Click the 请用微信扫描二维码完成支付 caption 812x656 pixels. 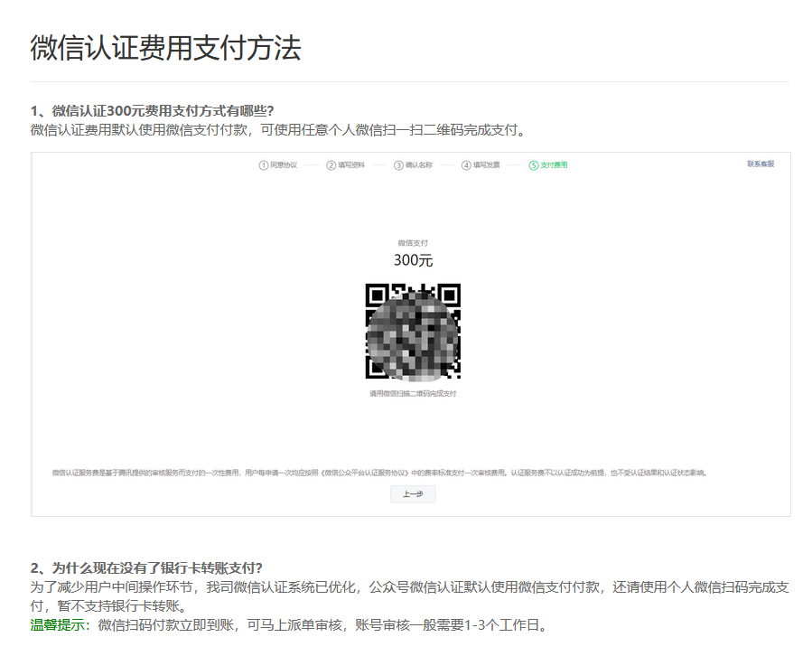click(x=413, y=393)
